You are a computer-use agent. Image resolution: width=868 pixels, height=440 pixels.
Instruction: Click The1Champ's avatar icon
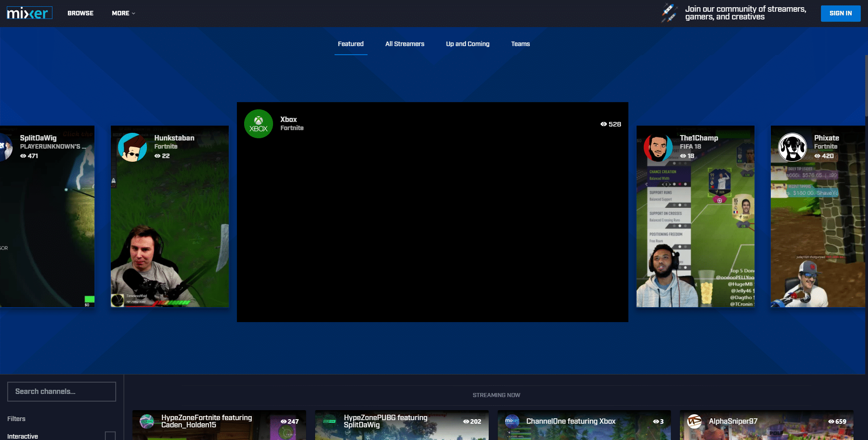(x=658, y=147)
